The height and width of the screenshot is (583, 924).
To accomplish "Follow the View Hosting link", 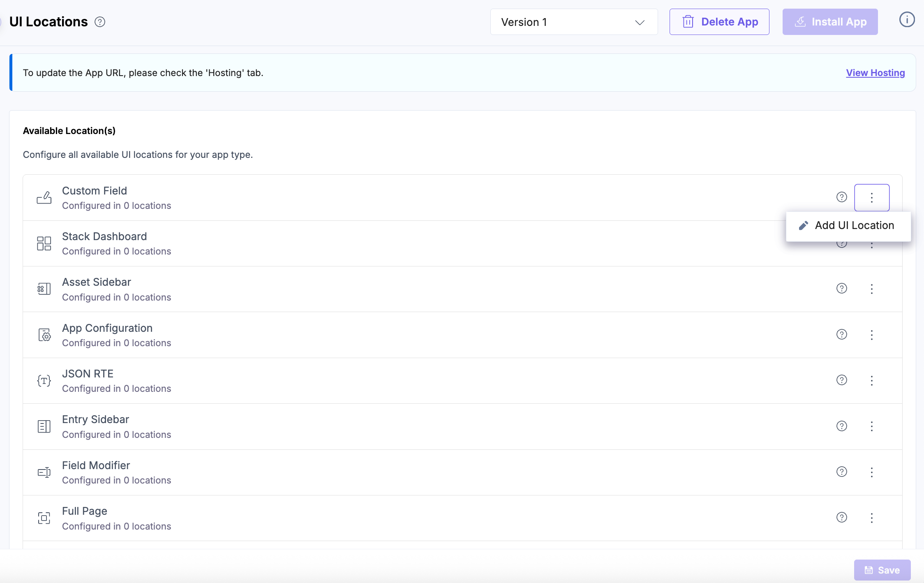I will [x=875, y=73].
